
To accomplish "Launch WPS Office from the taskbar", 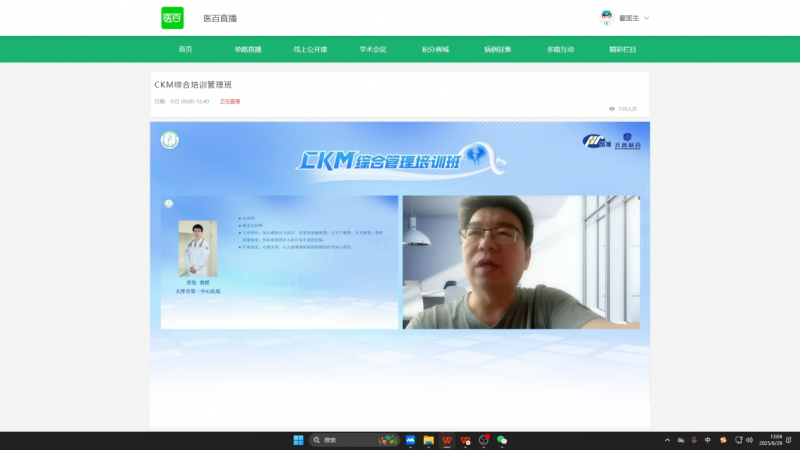I will [446, 440].
